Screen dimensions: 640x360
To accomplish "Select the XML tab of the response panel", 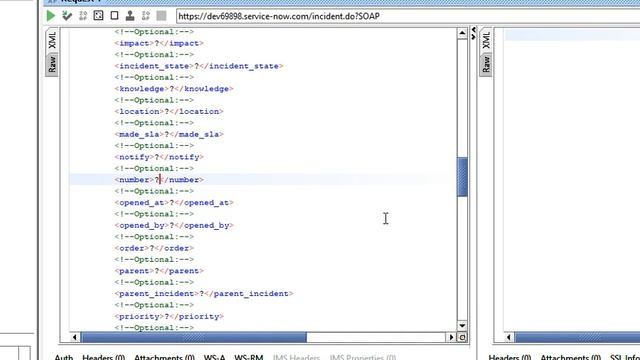I will (486, 40).
